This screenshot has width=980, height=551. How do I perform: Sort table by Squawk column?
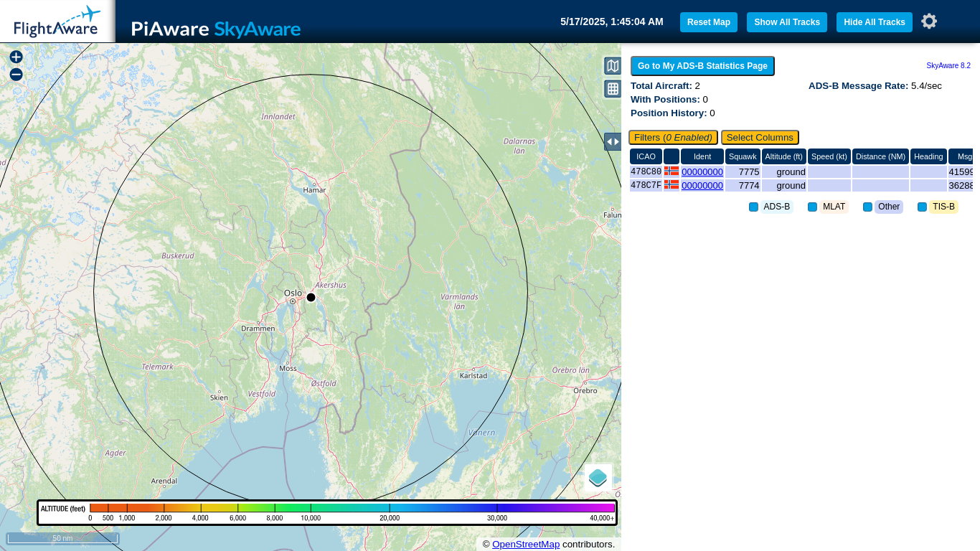click(x=743, y=156)
